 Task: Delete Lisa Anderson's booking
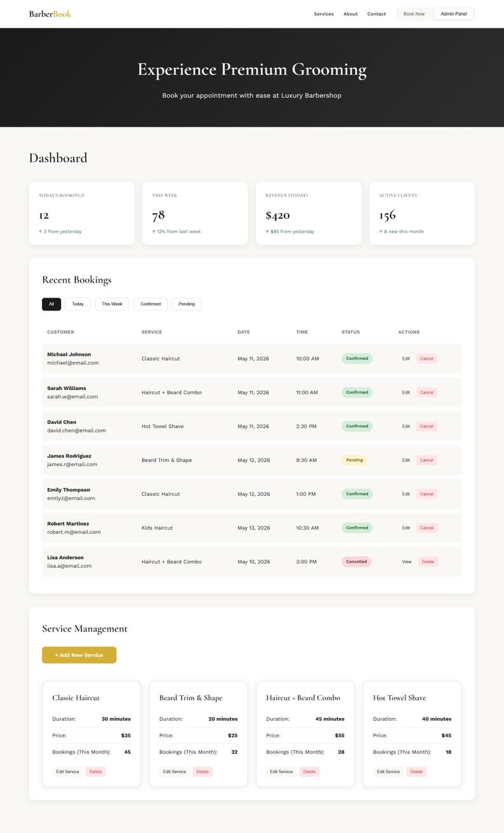pos(428,562)
